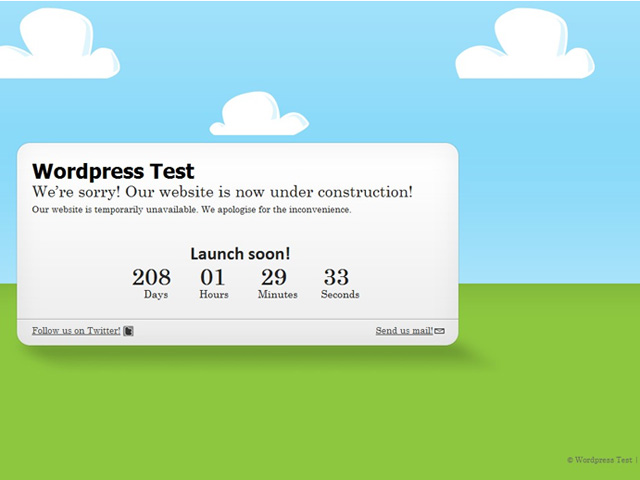Open the 'Send us mail!' link

click(404, 331)
